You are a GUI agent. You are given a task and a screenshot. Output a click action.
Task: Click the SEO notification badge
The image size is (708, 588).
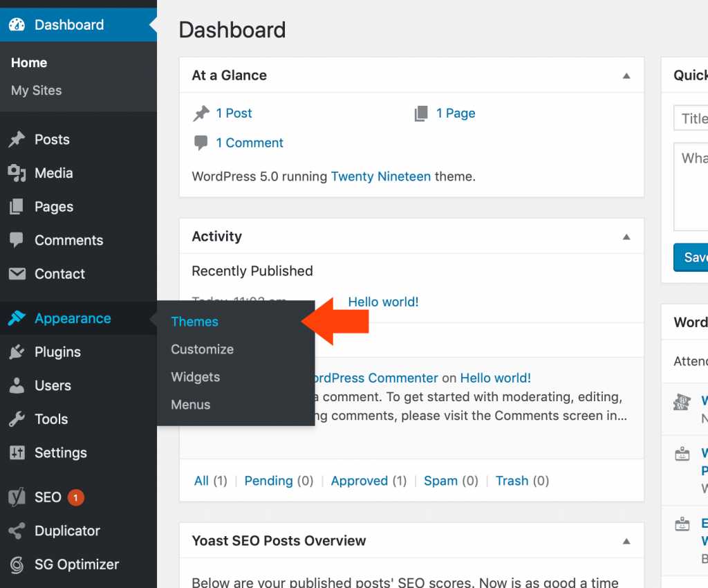[x=76, y=497]
